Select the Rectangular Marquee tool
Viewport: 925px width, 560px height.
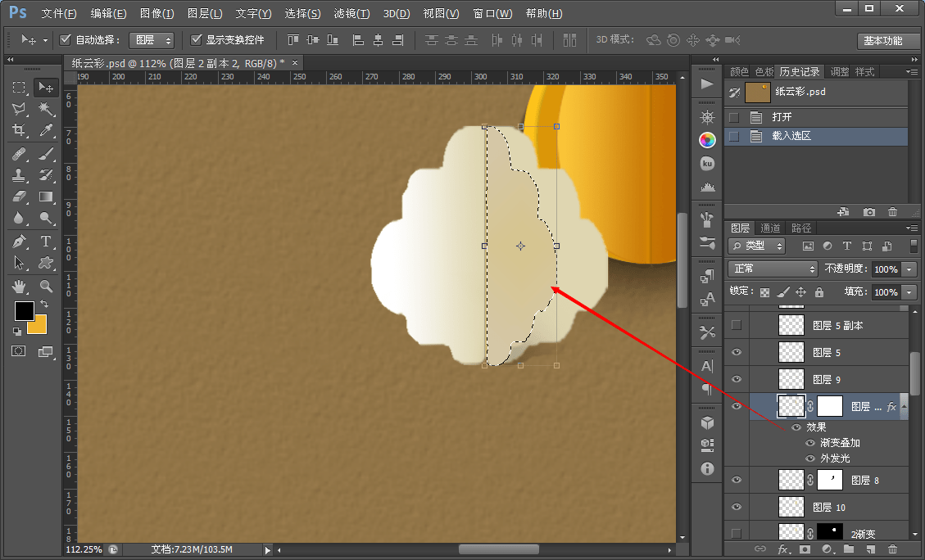[x=19, y=88]
